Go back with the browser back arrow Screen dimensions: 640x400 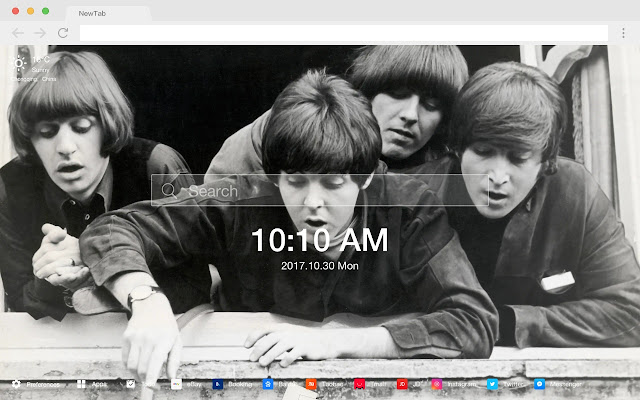coord(18,33)
